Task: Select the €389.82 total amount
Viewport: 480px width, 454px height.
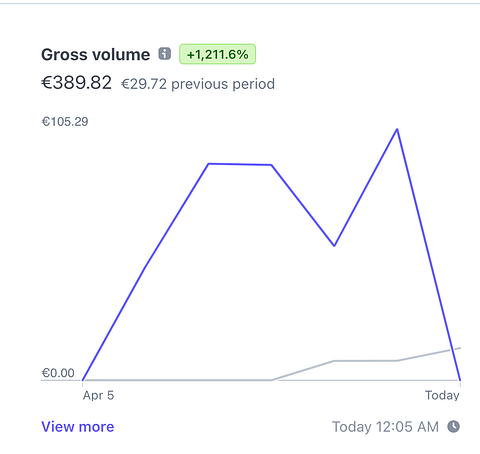Action: pos(76,82)
